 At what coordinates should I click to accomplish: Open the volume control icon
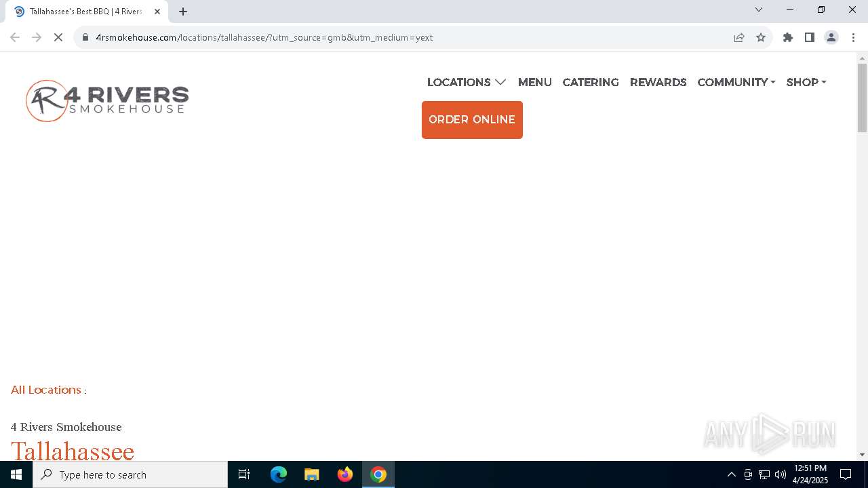tap(781, 474)
